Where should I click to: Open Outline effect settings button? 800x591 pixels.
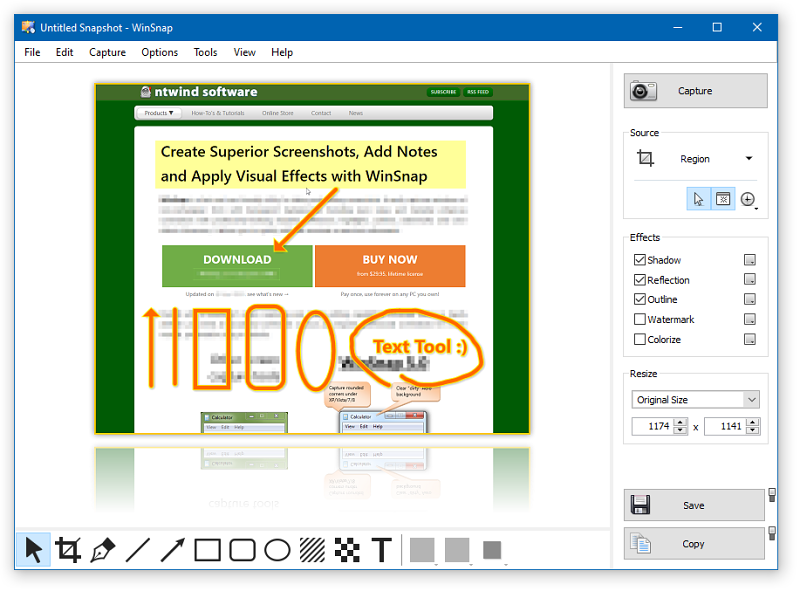[x=749, y=299]
